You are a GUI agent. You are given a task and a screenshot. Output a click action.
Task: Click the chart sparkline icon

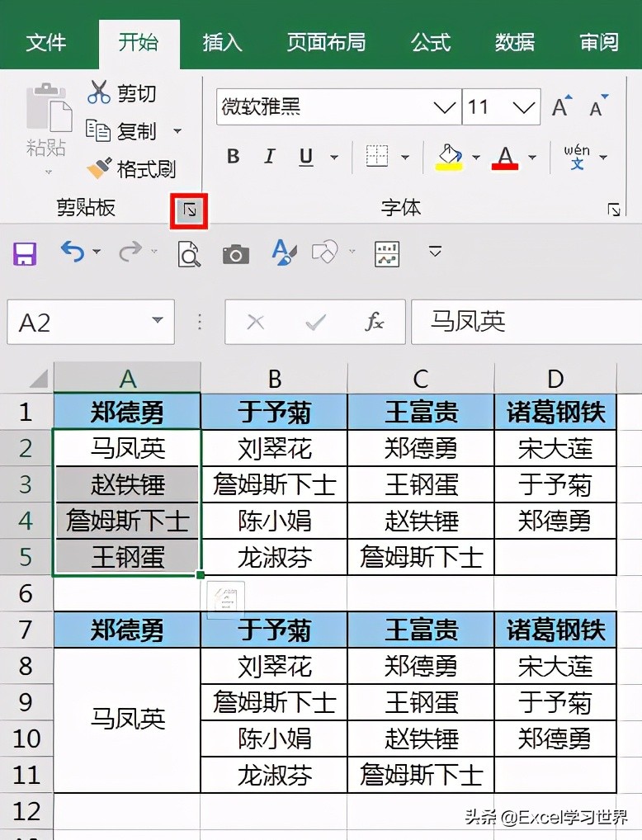tap(387, 254)
